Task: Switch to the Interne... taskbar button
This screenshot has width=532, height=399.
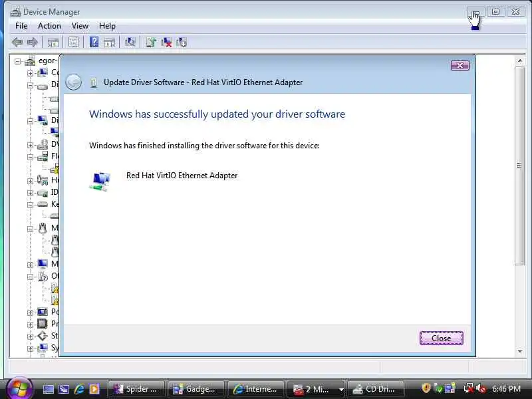Action: click(x=256, y=389)
